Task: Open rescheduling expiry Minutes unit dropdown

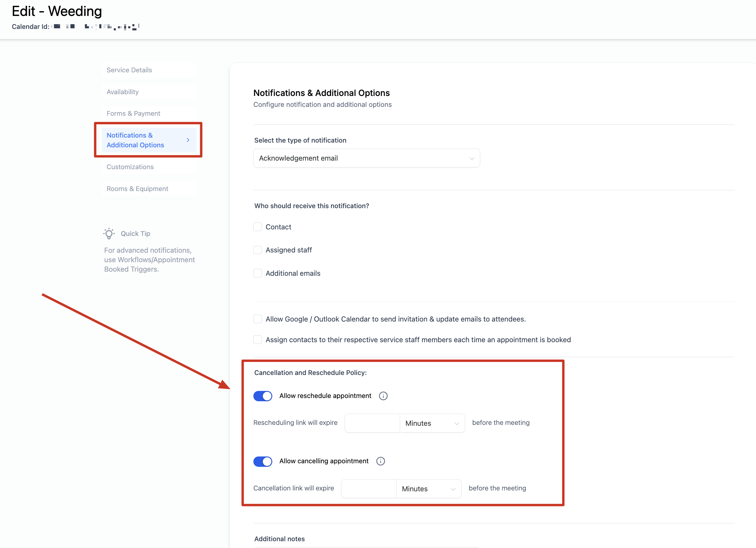Action: (x=432, y=423)
